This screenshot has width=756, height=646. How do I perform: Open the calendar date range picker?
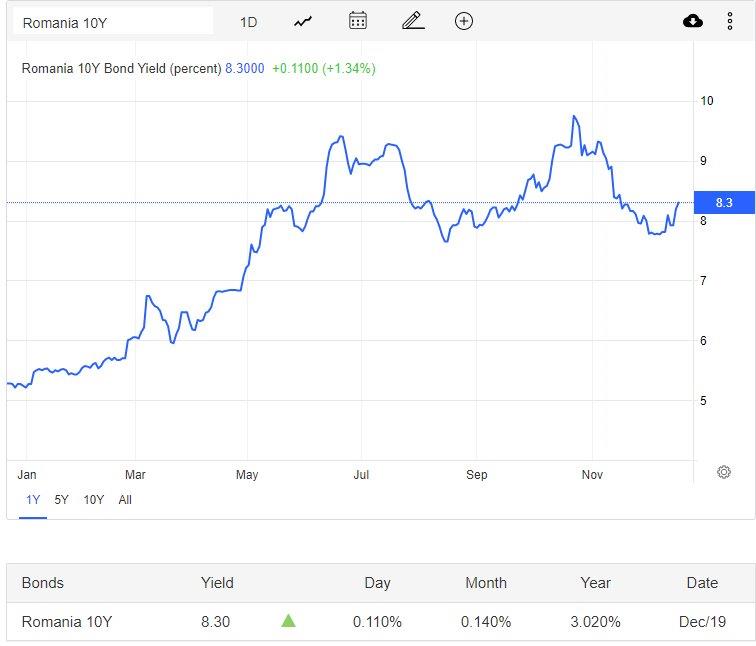357,21
